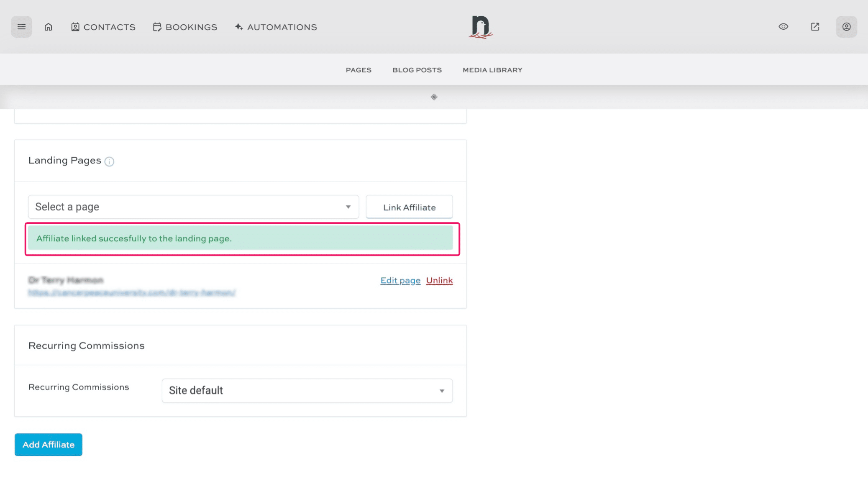Screen dimensions: 868x499
Task: Open the Bookings section
Action: pos(184,27)
